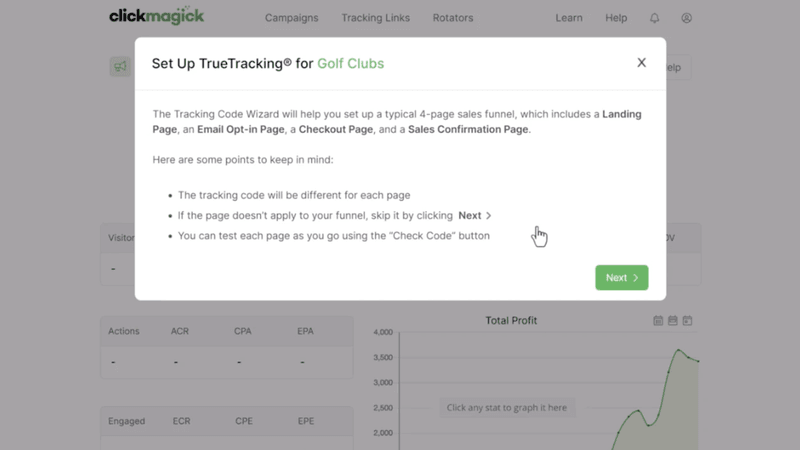This screenshot has width=800, height=450.
Task: Open the Tracking Links menu
Action: coord(375,18)
